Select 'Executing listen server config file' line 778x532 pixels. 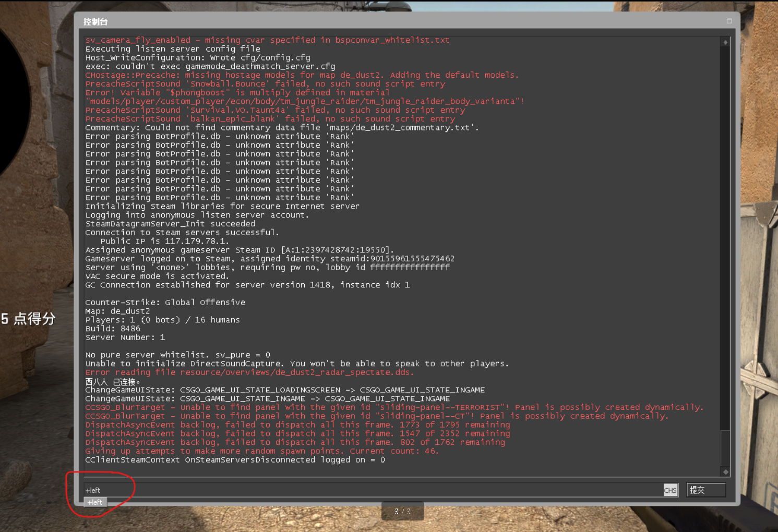(x=173, y=49)
